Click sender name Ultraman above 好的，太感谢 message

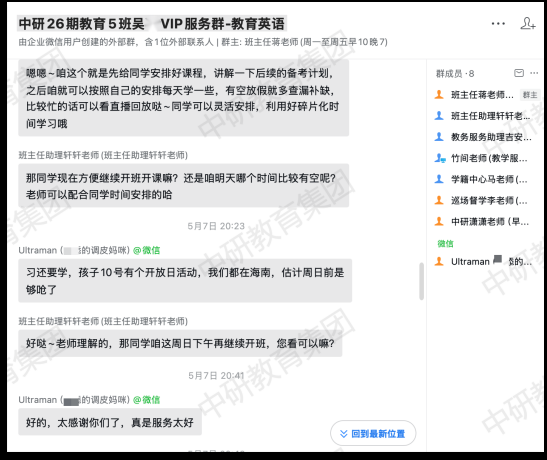coord(38,400)
